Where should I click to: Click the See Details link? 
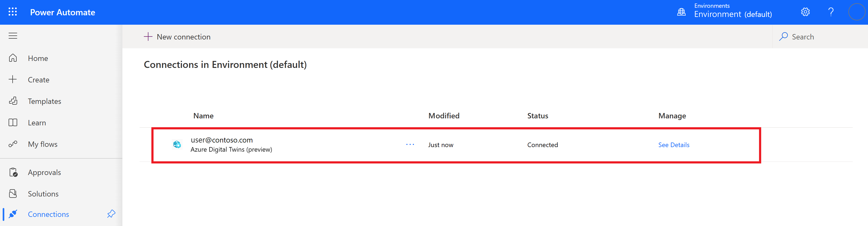(x=674, y=145)
